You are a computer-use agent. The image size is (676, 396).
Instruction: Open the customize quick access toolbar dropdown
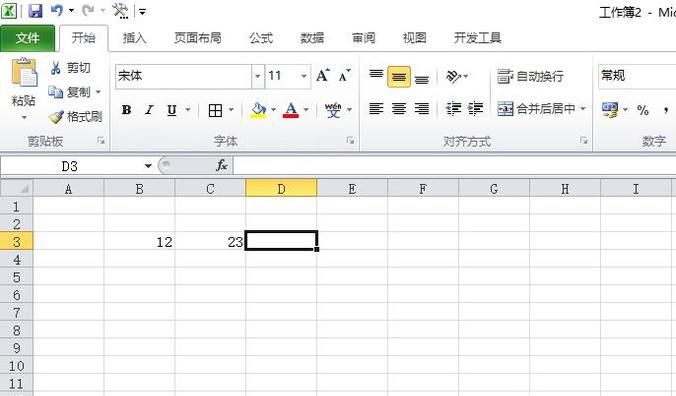tap(142, 12)
